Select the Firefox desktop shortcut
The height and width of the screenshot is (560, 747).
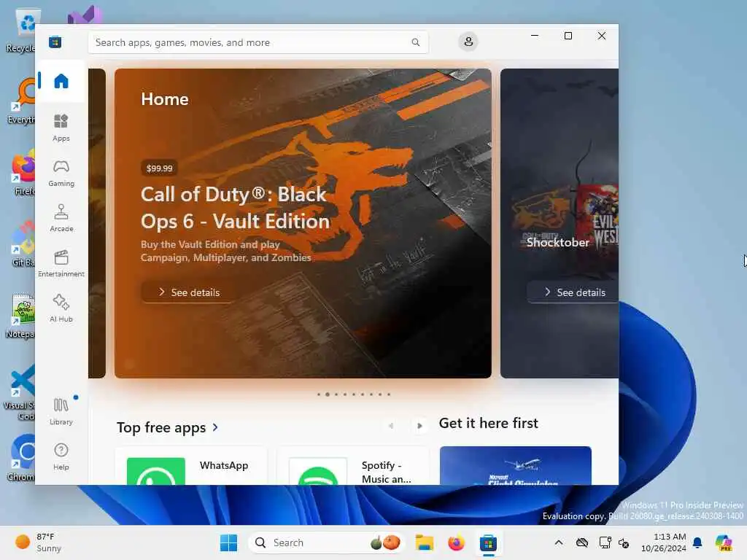21,172
